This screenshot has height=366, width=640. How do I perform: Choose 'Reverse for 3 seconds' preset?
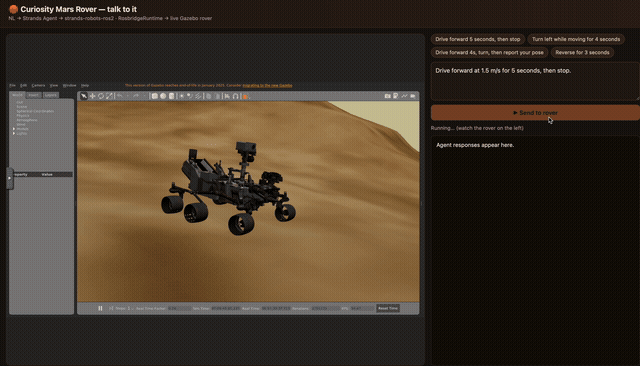pyautogui.click(x=582, y=52)
